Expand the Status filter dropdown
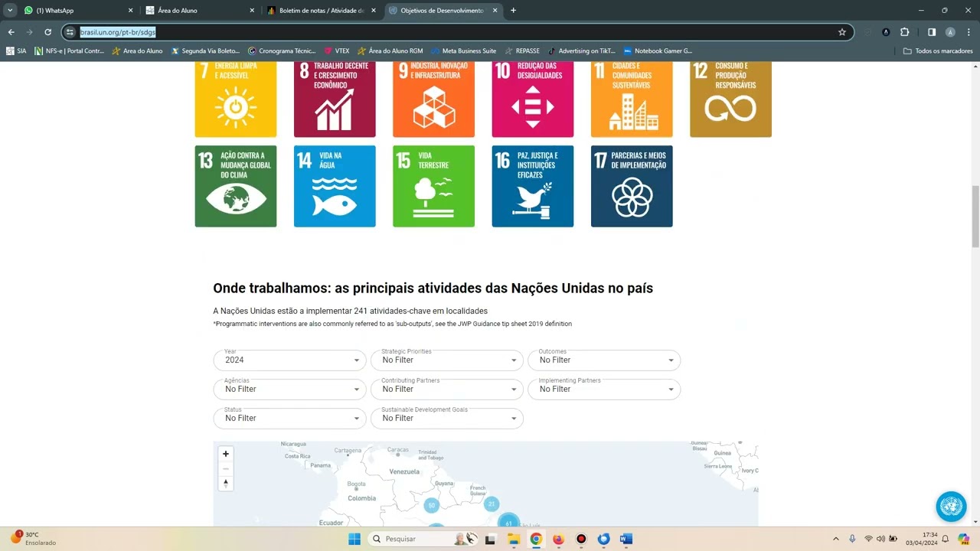The image size is (980, 551). pyautogui.click(x=289, y=418)
